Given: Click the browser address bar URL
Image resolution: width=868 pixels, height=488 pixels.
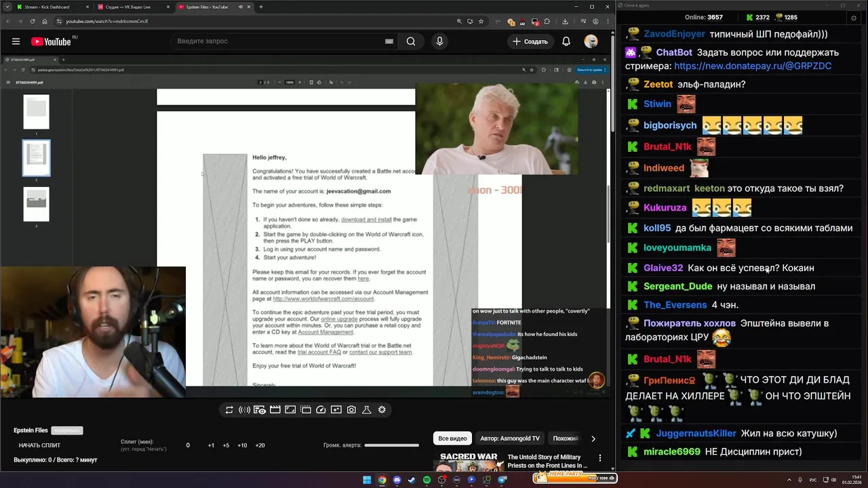Looking at the screenshot, I should click(107, 21).
